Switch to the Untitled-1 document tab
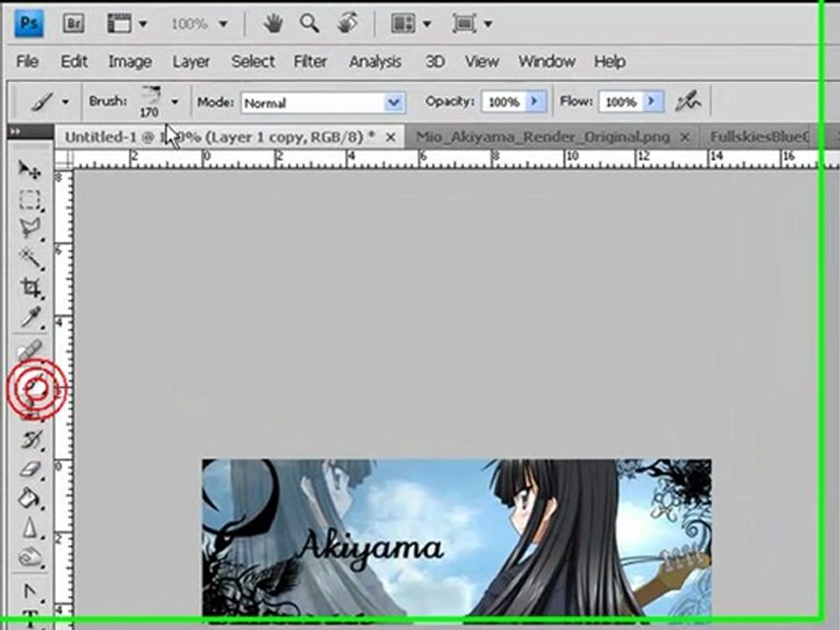This screenshot has width=840, height=630. [x=220, y=137]
